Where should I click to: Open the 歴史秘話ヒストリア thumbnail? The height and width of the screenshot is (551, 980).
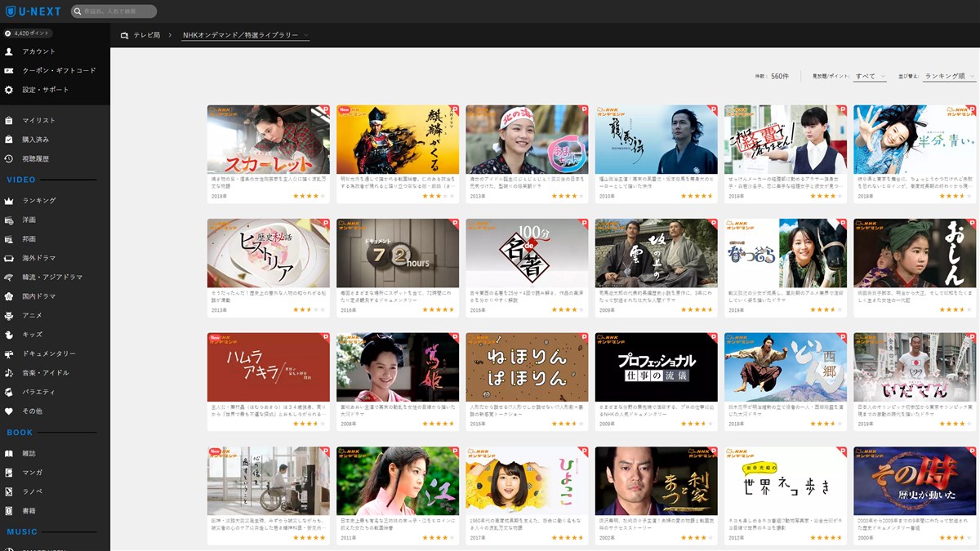tap(269, 253)
